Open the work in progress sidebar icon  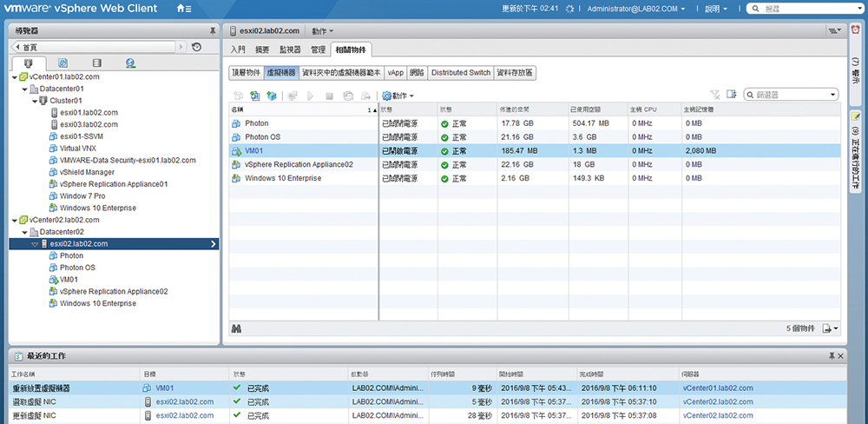[x=856, y=116]
